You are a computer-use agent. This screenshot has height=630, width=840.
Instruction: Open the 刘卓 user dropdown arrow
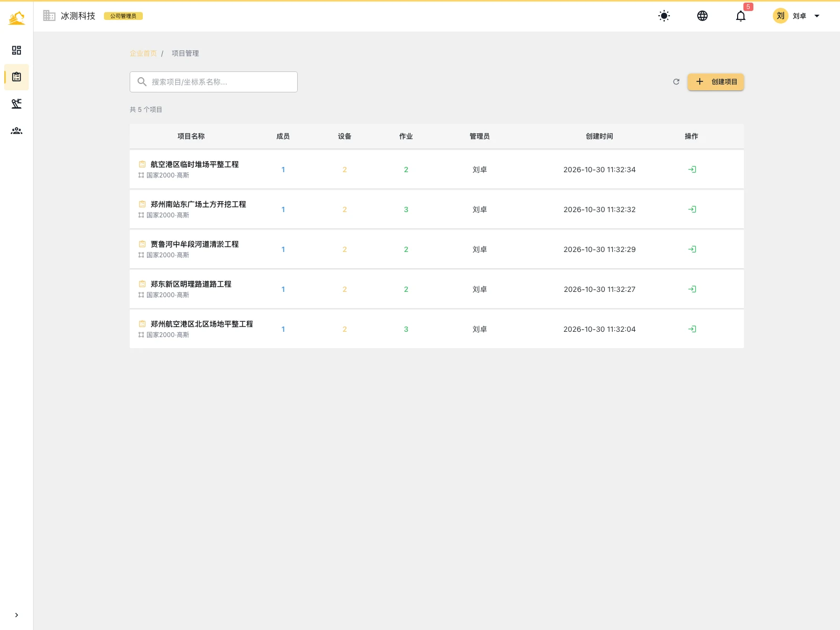click(x=817, y=16)
